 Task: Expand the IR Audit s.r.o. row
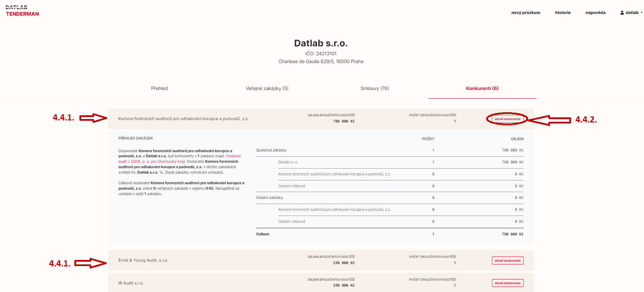131,283
